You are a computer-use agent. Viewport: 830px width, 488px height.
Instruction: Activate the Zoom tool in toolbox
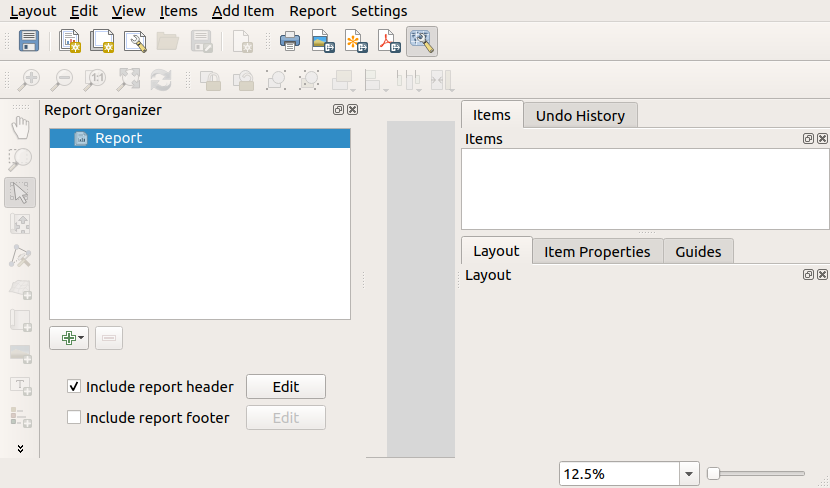(20, 159)
